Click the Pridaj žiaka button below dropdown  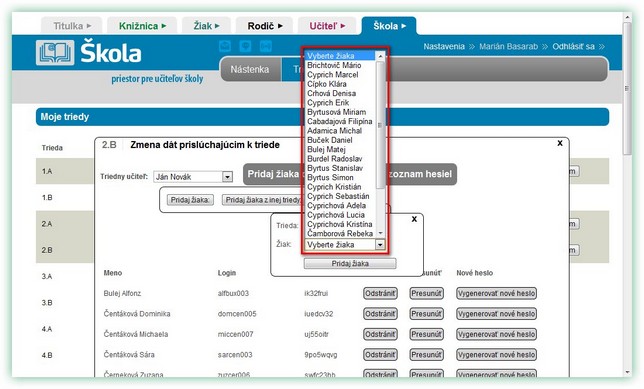pos(350,263)
